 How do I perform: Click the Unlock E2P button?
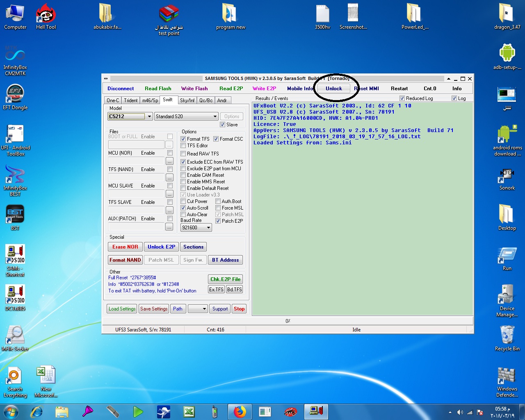(161, 247)
